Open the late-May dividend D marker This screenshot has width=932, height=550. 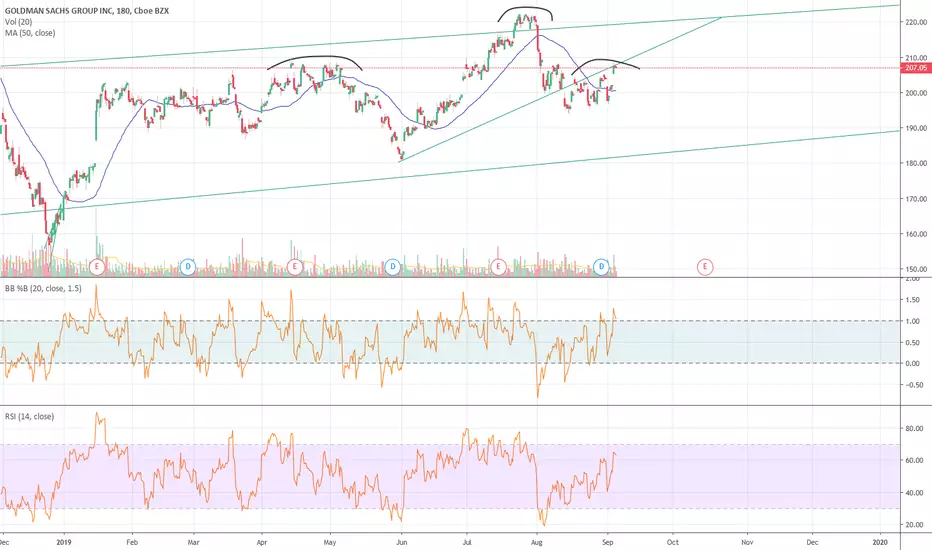392,266
